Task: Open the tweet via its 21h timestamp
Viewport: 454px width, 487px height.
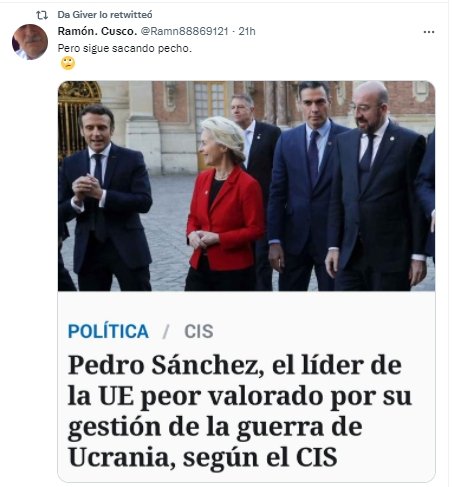Action: [x=247, y=31]
